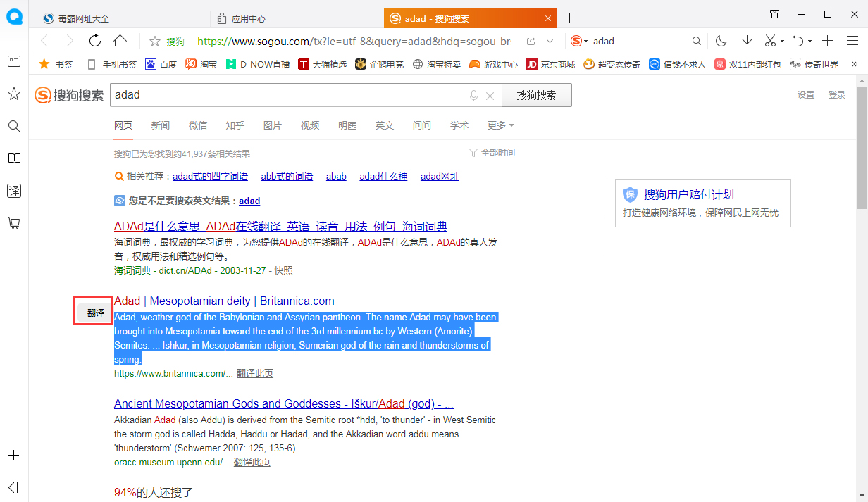Open the news feed sidebar icon
The image size is (868, 502).
tap(14, 61)
